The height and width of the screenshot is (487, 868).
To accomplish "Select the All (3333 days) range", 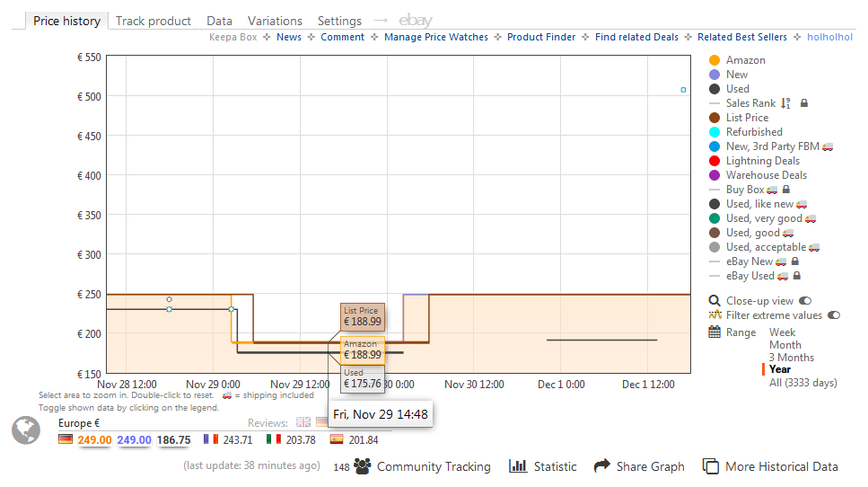I will 802,383.
